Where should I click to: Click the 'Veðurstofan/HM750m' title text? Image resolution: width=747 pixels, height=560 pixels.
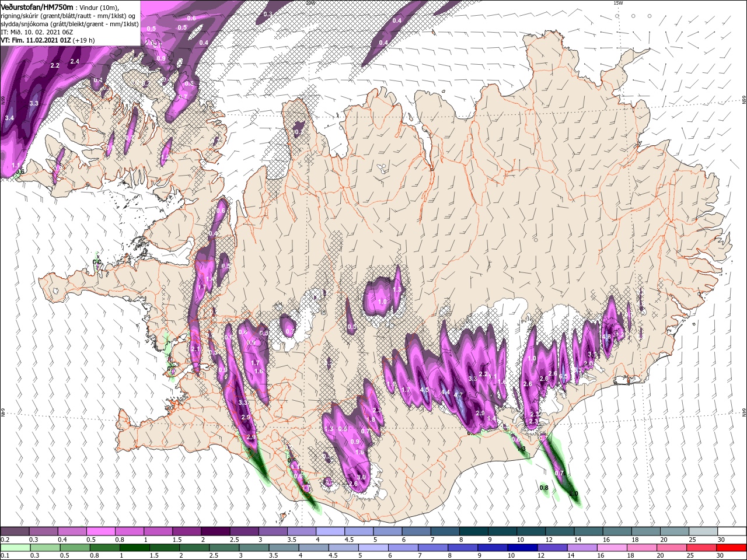pyautogui.click(x=37, y=6)
